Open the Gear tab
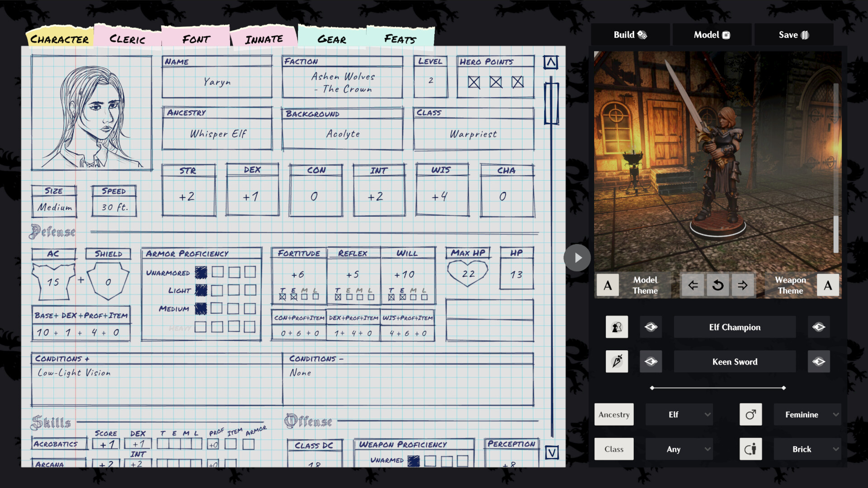Image resolution: width=868 pixels, height=488 pixels. pos(332,38)
